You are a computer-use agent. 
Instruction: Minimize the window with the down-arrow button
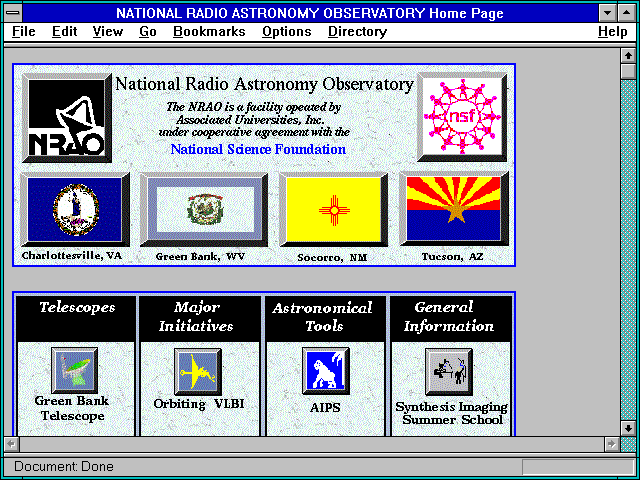(x=607, y=13)
